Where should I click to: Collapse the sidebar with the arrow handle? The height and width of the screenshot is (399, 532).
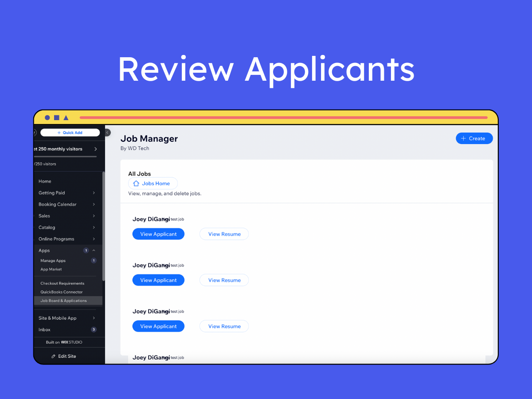tap(107, 132)
